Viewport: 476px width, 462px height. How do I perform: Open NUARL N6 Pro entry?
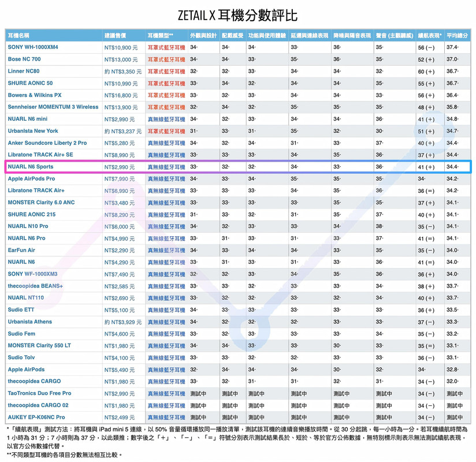[27, 239]
